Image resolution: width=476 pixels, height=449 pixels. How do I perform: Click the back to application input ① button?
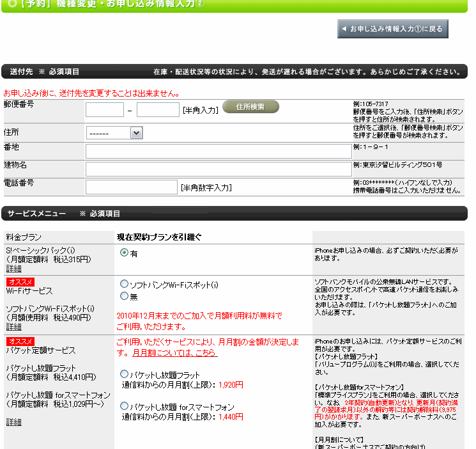coord(393,29)
